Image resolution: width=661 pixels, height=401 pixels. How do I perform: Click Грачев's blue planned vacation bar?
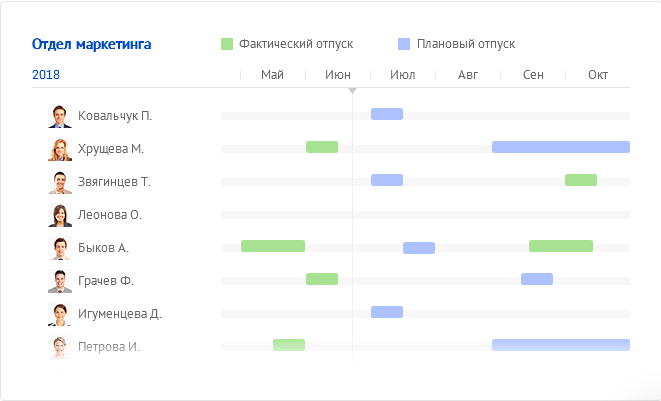click(x=537, y=279)
